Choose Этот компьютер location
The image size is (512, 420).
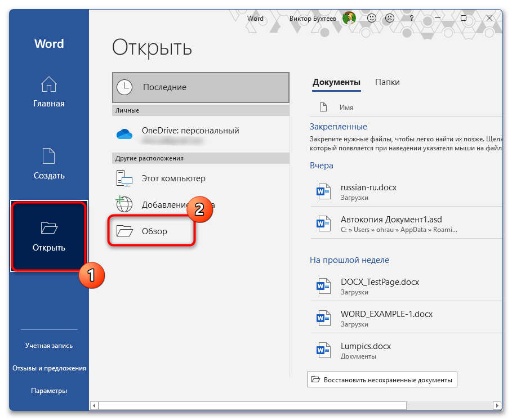coord(173,178)
